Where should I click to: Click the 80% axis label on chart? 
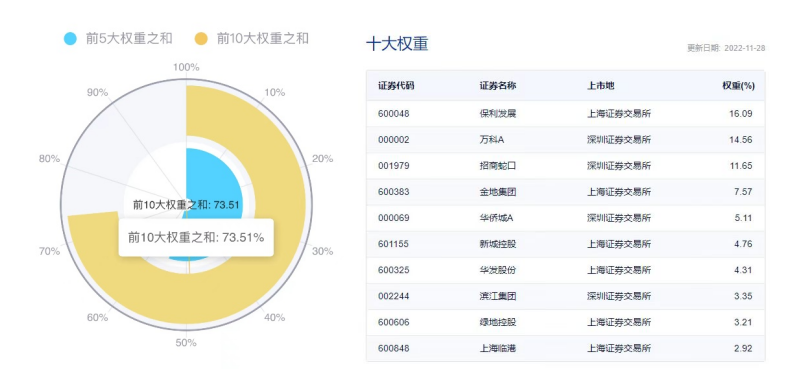[x=49, y=159]
